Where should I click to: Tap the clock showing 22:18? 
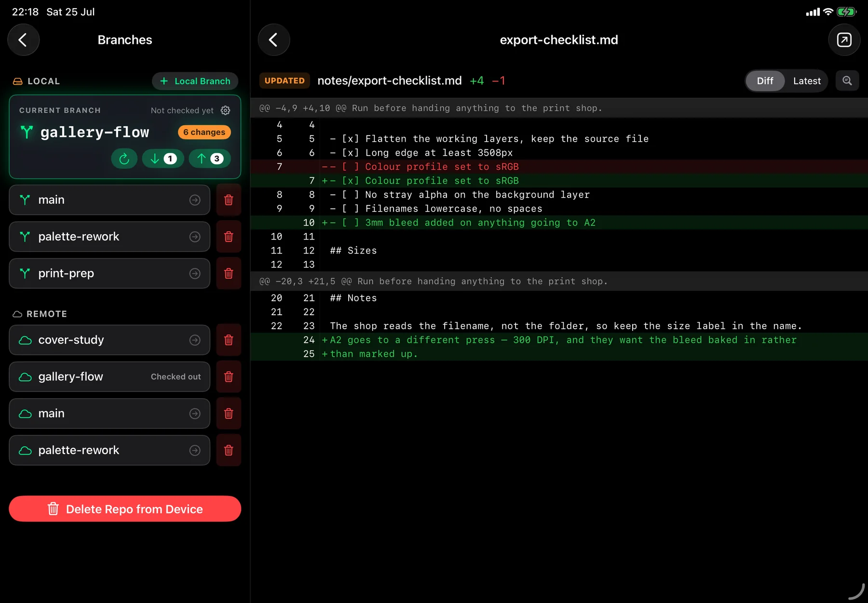[25, 12]
